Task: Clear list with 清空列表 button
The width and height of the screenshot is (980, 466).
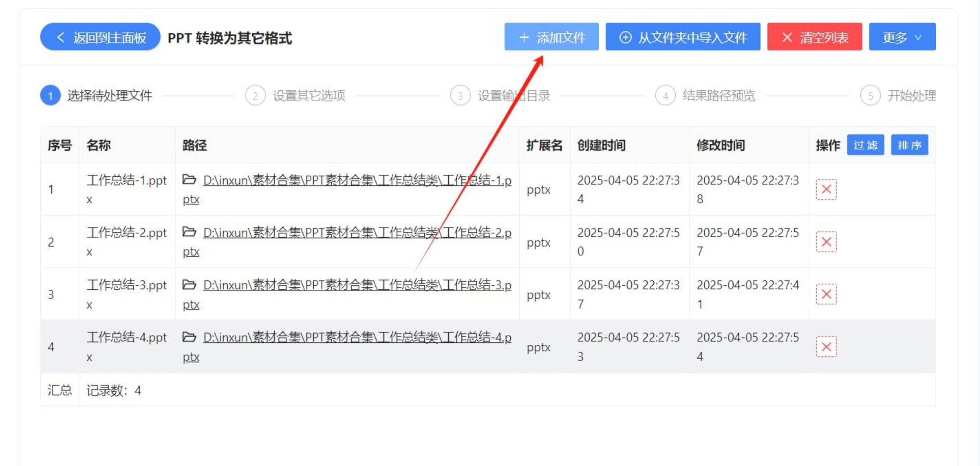Action: click(814, 37)
